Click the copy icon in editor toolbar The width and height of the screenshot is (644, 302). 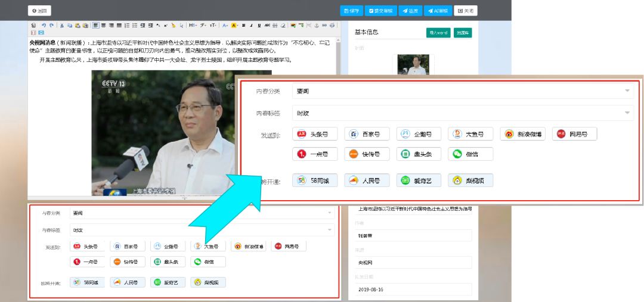click(x=70, y=26)
